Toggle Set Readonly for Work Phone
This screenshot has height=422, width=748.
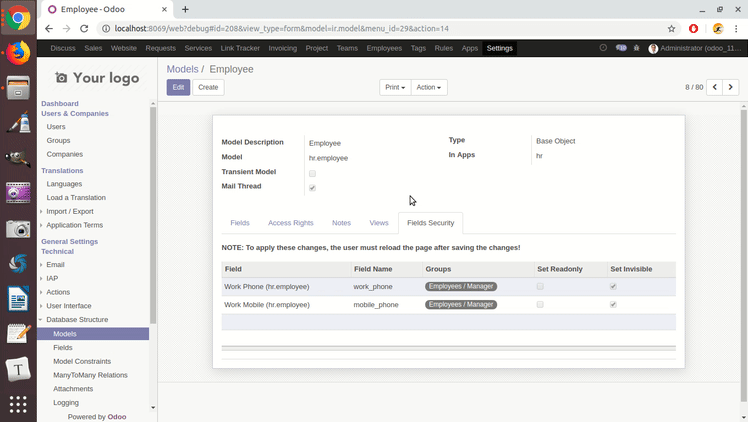coord(540,286)
